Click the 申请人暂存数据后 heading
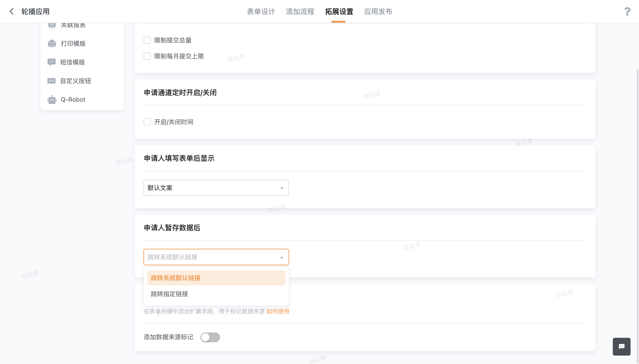The height and width of the screenshot is (364, 639). click(172, 228)
